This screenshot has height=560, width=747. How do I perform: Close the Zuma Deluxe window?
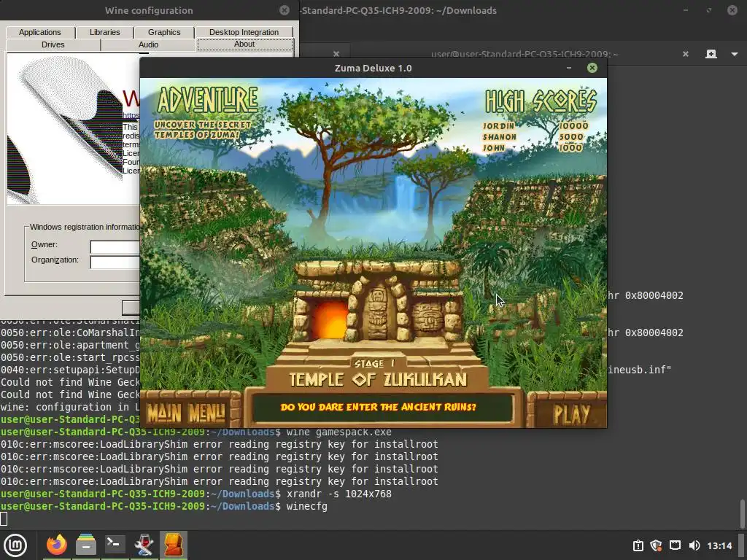coord(592,68)
